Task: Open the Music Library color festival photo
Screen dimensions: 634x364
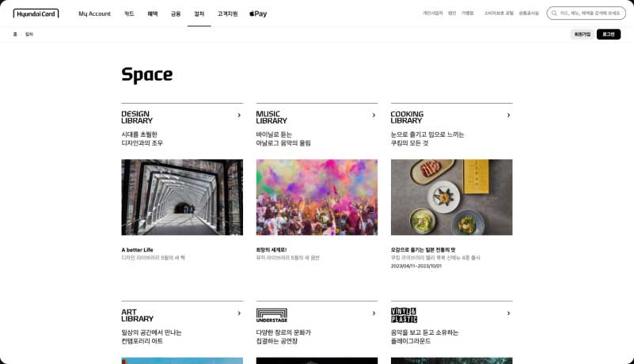Action: (x=317, y=197)
